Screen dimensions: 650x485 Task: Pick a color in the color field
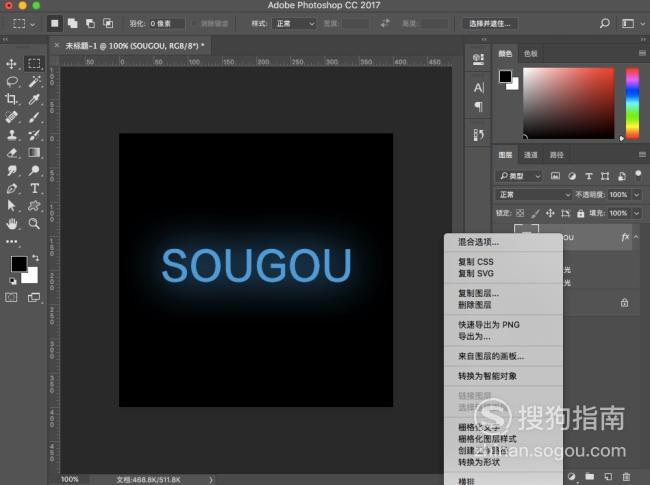pos(568,103)
